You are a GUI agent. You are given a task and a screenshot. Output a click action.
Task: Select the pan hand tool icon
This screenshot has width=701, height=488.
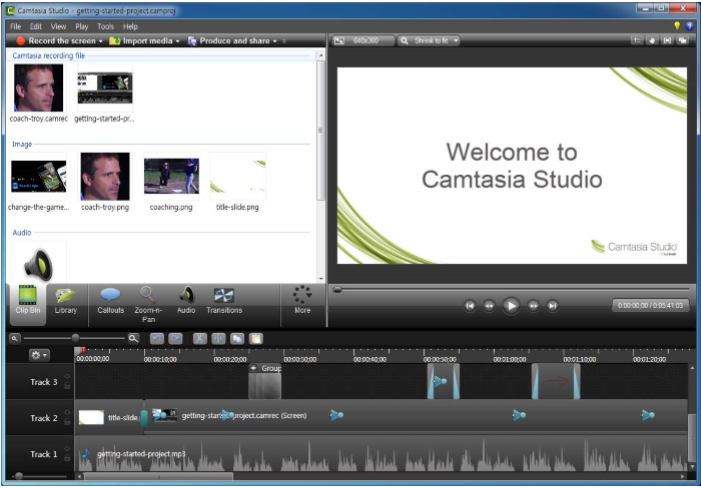[x=652, y=41]
